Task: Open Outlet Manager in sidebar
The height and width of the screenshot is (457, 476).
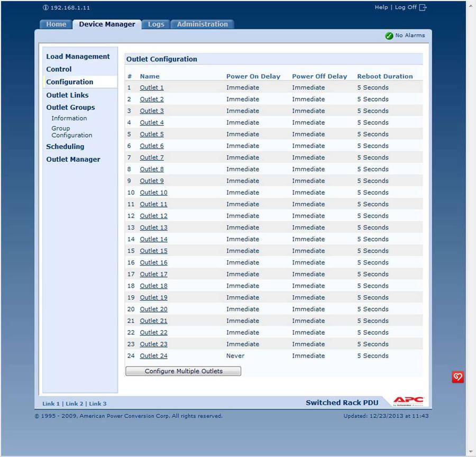Action: coord(73,159)
